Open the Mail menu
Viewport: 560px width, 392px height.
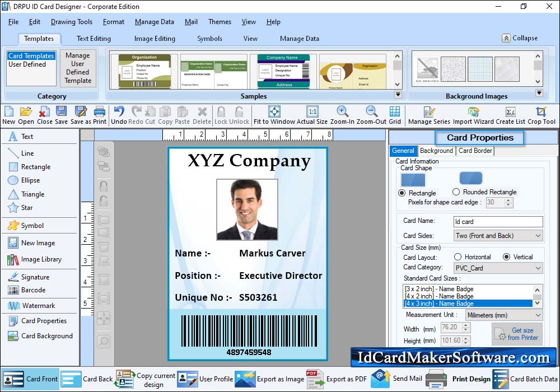coord(191,22)
